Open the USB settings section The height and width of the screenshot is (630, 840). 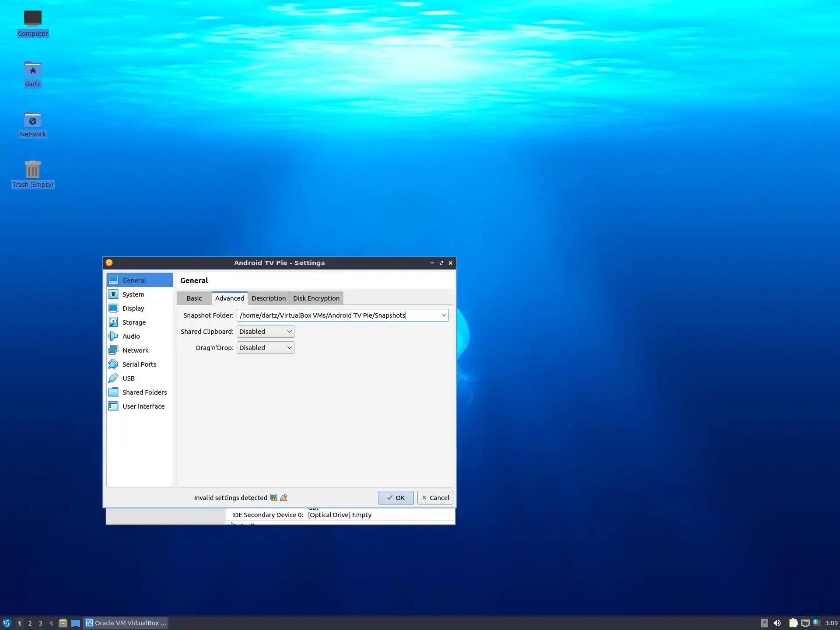tap(128, 378)
